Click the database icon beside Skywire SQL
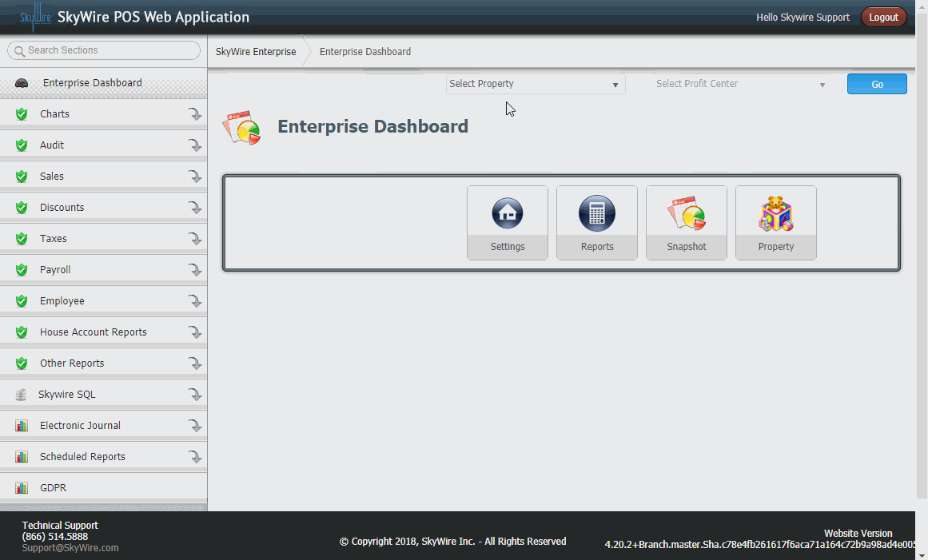 [x=21, y=395]
